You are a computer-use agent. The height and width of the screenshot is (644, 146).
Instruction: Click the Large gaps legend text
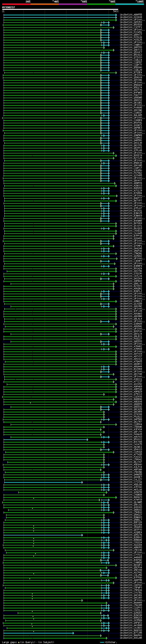coord(28,642)
